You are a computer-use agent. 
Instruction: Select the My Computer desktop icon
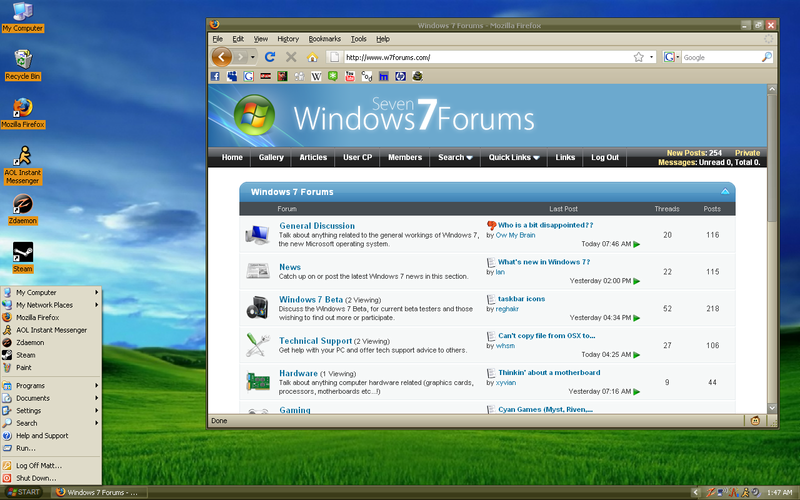point(22,17)
